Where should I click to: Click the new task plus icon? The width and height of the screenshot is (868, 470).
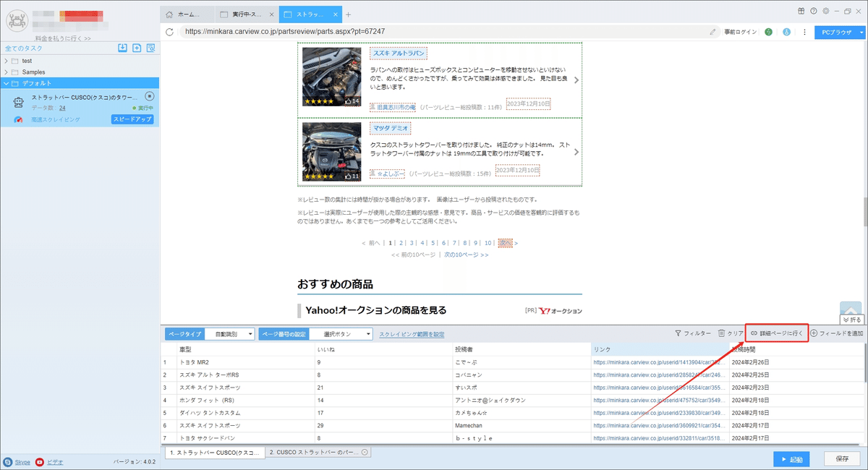(137, 48)
